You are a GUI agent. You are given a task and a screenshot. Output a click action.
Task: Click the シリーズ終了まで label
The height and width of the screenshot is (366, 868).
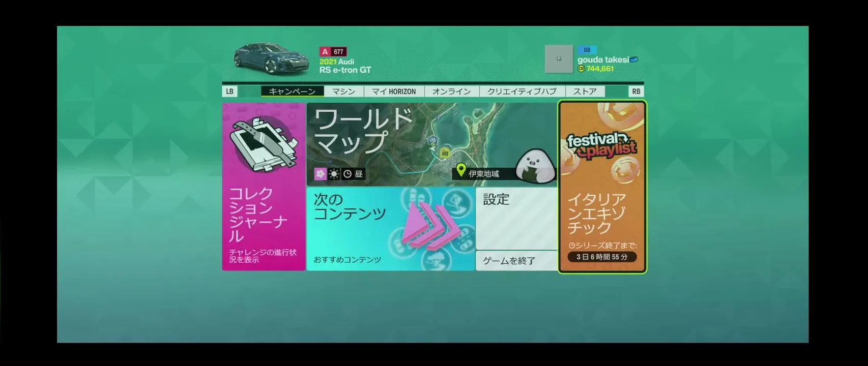(606, 246)
